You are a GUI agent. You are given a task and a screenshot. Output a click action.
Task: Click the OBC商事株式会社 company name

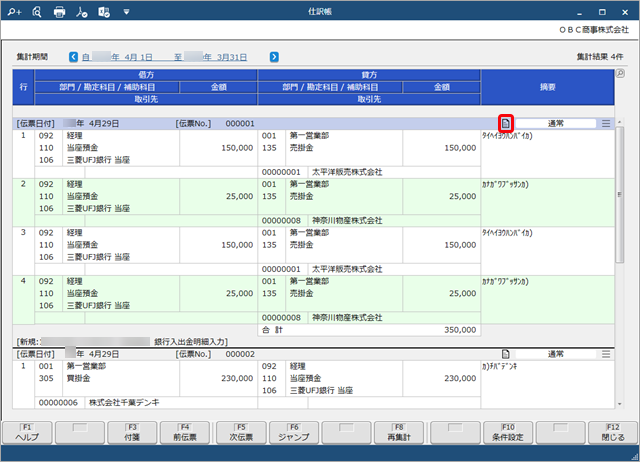point(594,29)
